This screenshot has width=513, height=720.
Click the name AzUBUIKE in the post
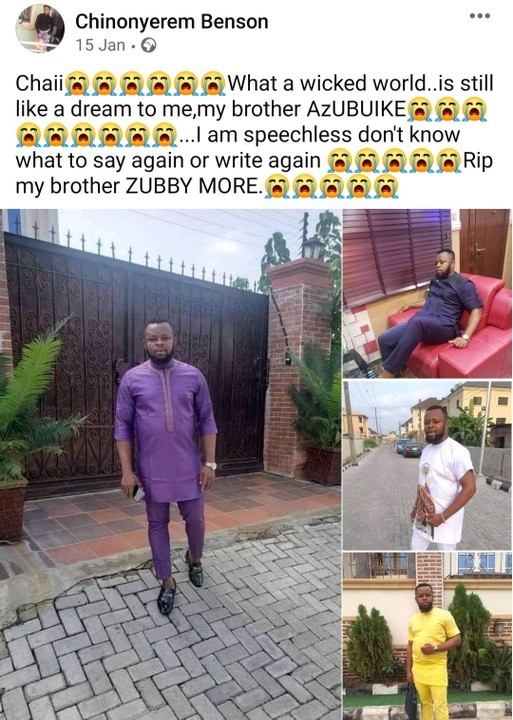(x=356, y=109)
